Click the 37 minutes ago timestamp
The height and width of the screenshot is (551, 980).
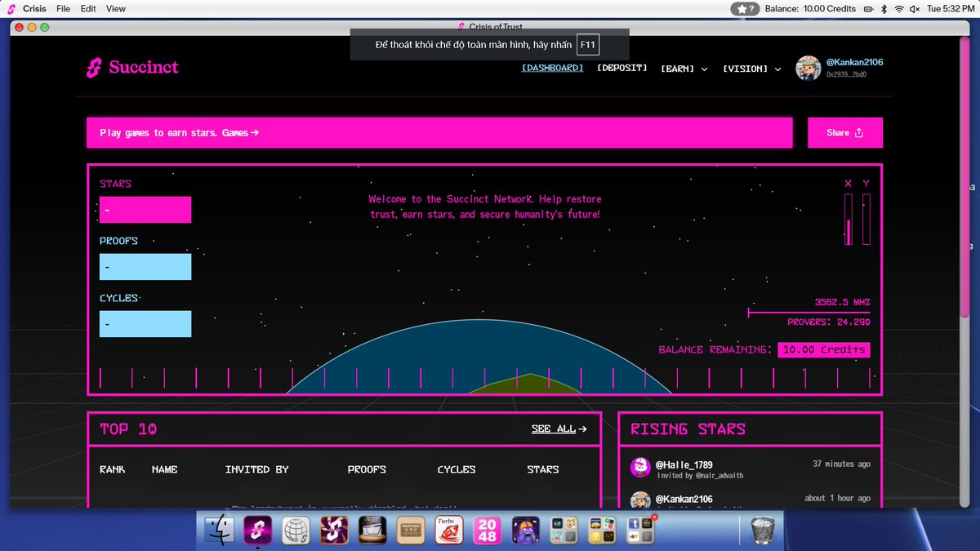[x=841, y=464]
